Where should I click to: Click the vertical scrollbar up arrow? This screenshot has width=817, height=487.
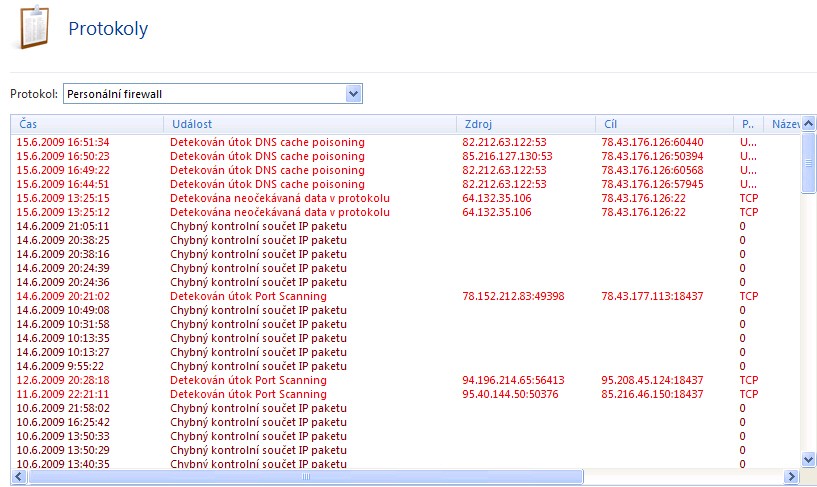(x=809, y=124)
